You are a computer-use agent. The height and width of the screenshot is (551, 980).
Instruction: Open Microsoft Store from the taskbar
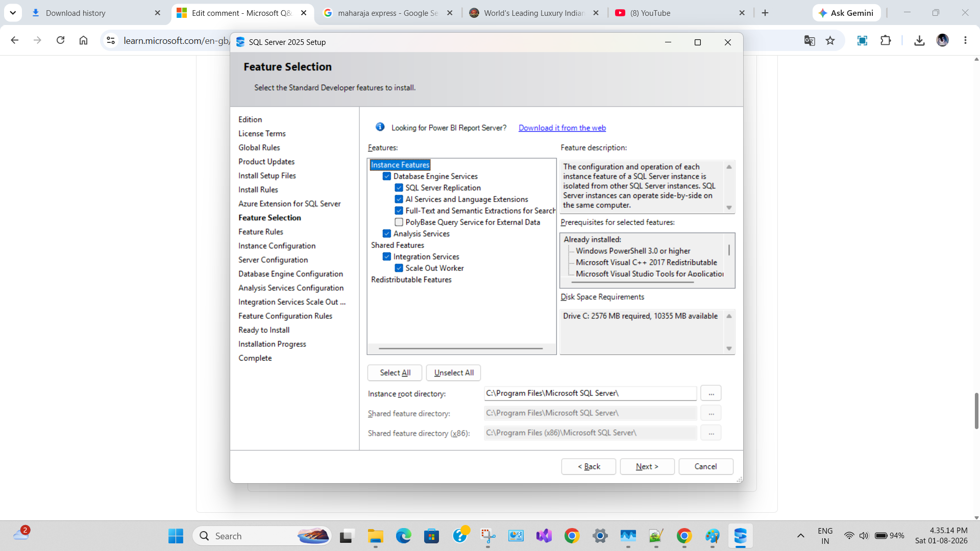click(431, 536)
